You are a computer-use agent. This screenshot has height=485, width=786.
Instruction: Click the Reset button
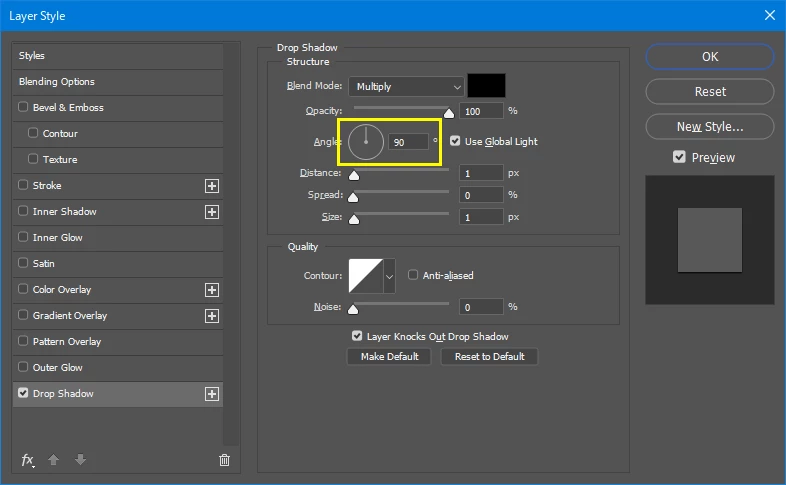point(710,92)
